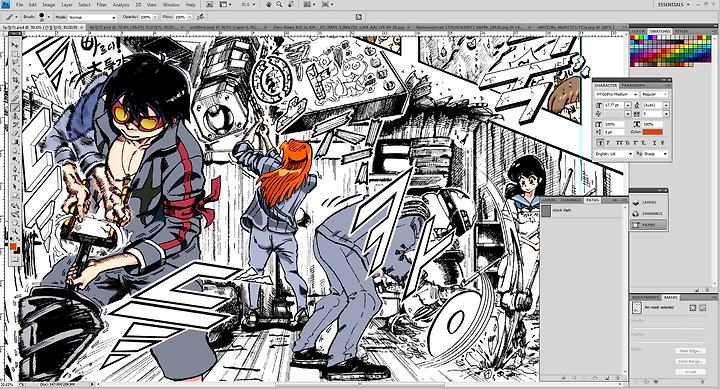Click the text Color swatch in the Character panel

coord(653,132)
